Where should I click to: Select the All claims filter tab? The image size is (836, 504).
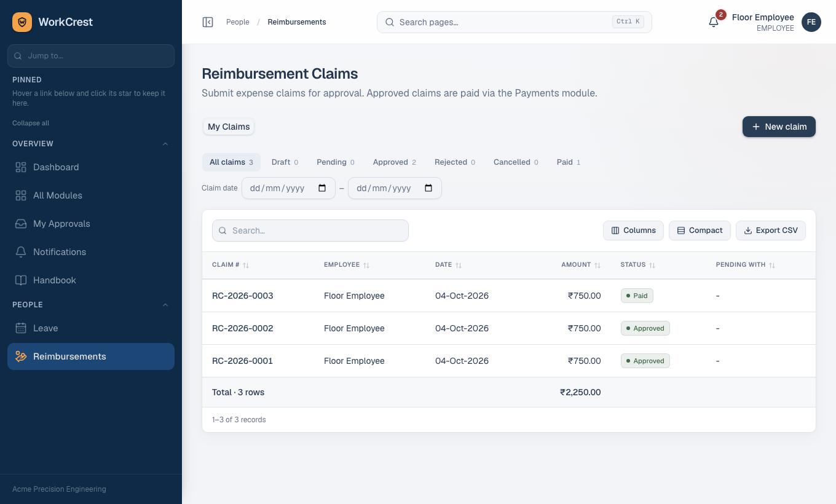pos(231,162)
